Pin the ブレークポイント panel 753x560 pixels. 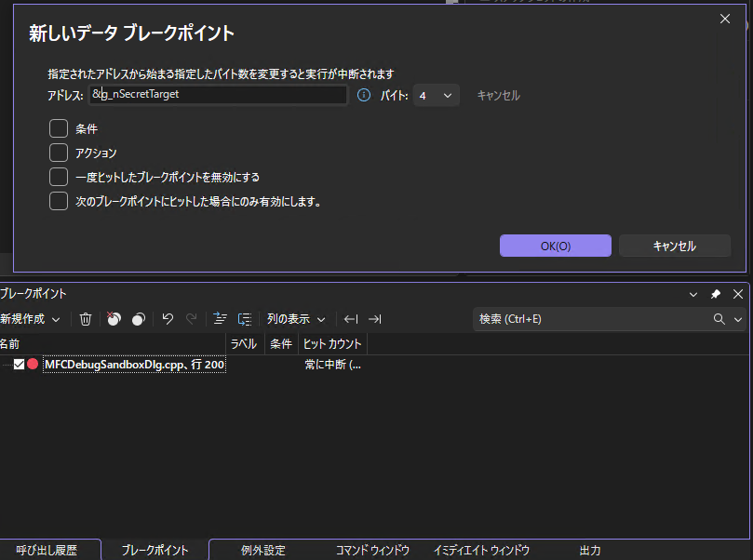click(x=715, y=294)
